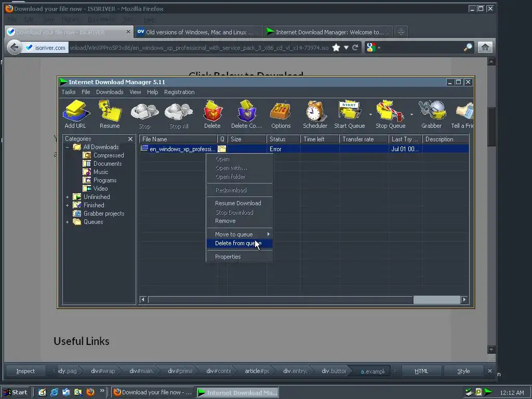Sort by File Name column header
Viewport: 532px width, 399px height.
click(x=178, y=139)
